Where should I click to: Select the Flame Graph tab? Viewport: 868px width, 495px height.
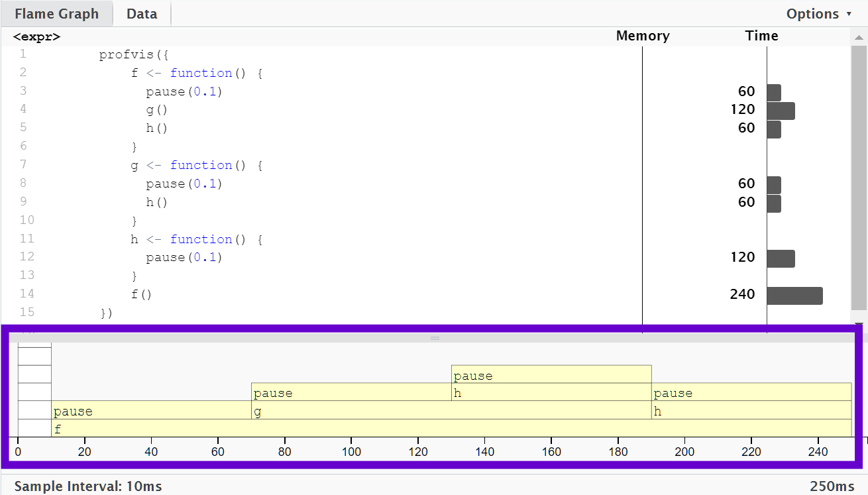56,13
